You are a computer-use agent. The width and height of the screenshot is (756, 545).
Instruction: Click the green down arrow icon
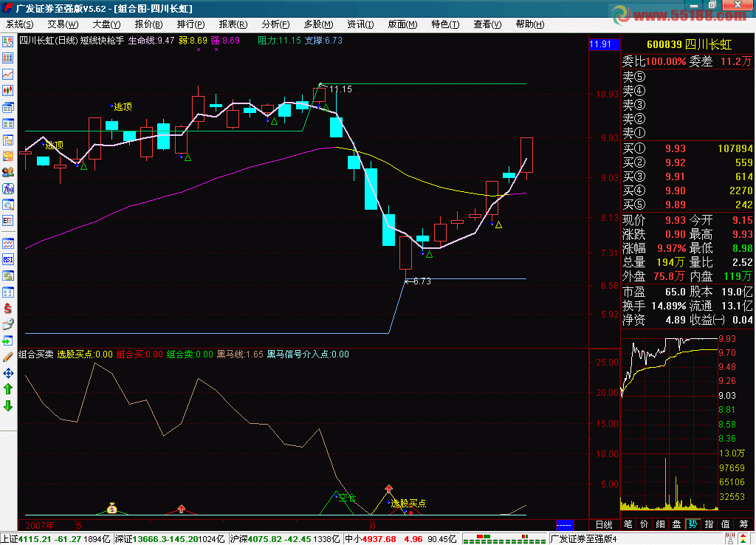(7, 405)
